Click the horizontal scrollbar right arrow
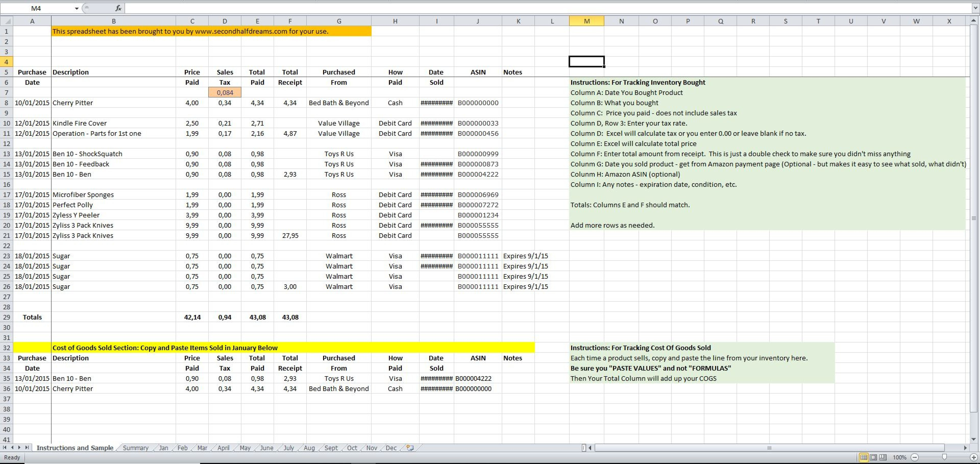The width and height of the screenshot is (980, 464). click(x=965, y=448)
